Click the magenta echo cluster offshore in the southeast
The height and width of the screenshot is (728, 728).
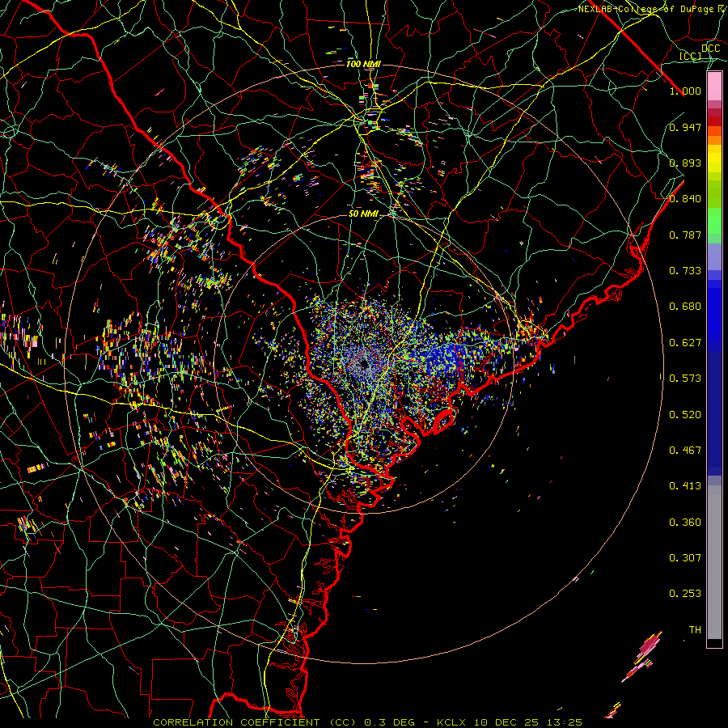coord(648,646)
